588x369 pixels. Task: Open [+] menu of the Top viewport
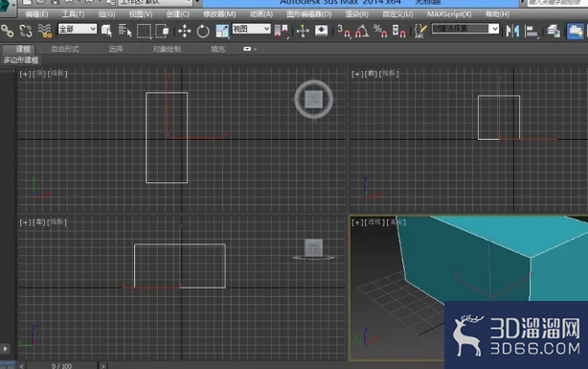click(25, 74)
